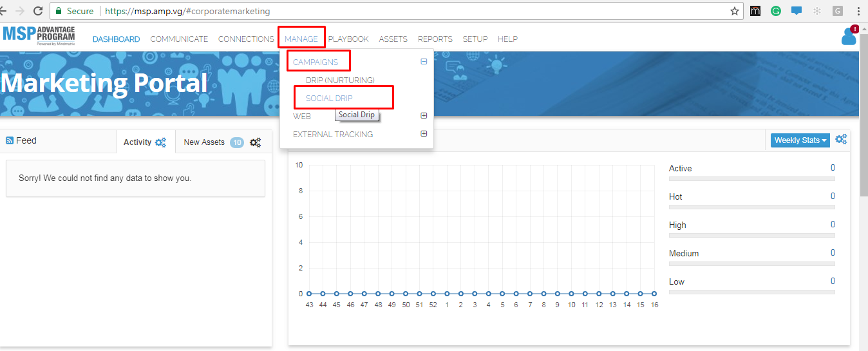This screenshot has width=868, height=351.
Task: Click the Active progress bar
Action: pyautogui.click(x=752, y=178)
